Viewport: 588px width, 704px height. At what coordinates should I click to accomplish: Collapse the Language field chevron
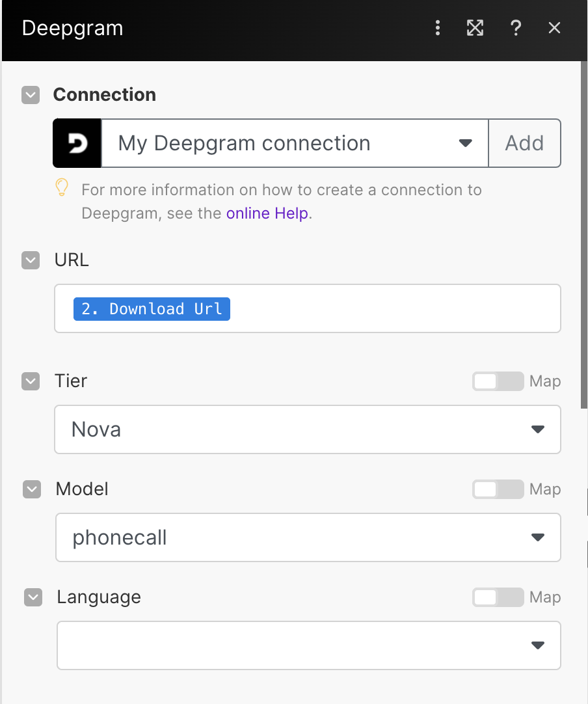coord(33,597)
